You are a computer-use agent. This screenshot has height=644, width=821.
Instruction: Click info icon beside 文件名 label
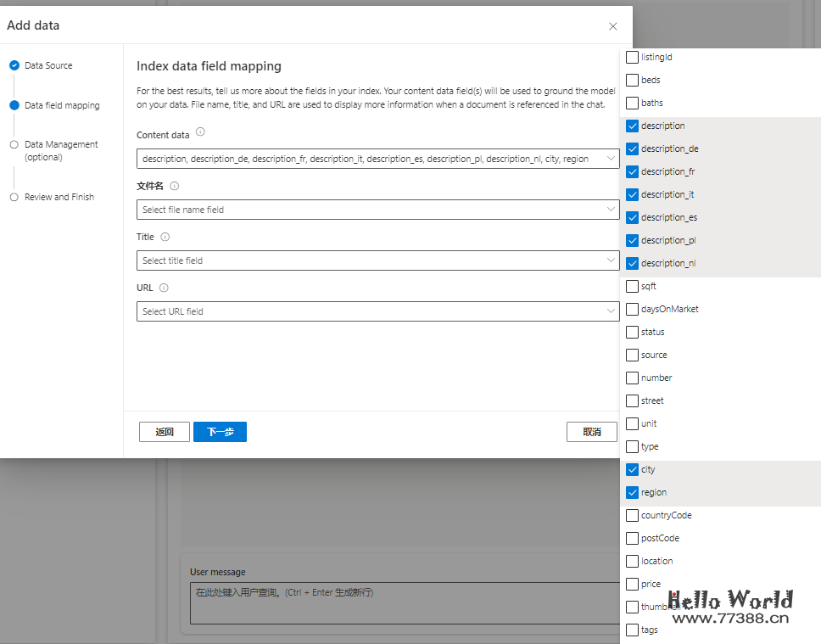[175, 186]
